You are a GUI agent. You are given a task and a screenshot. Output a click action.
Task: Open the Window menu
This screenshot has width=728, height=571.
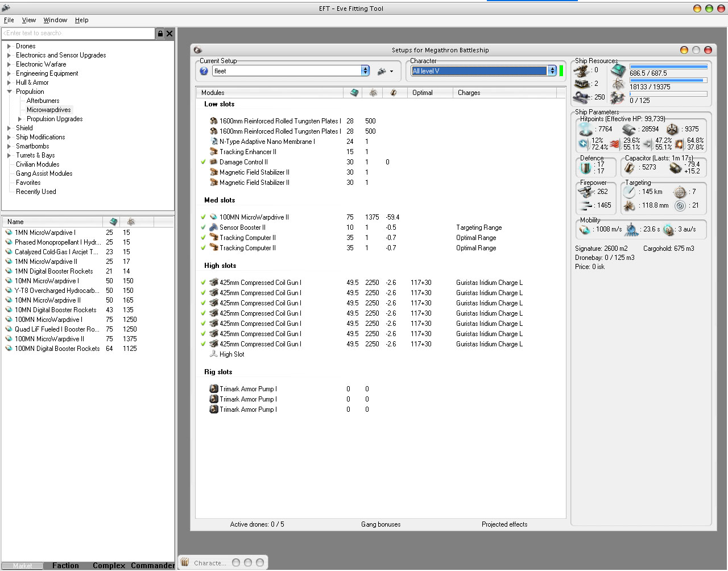pyautogui.click(x=55, y=20)
